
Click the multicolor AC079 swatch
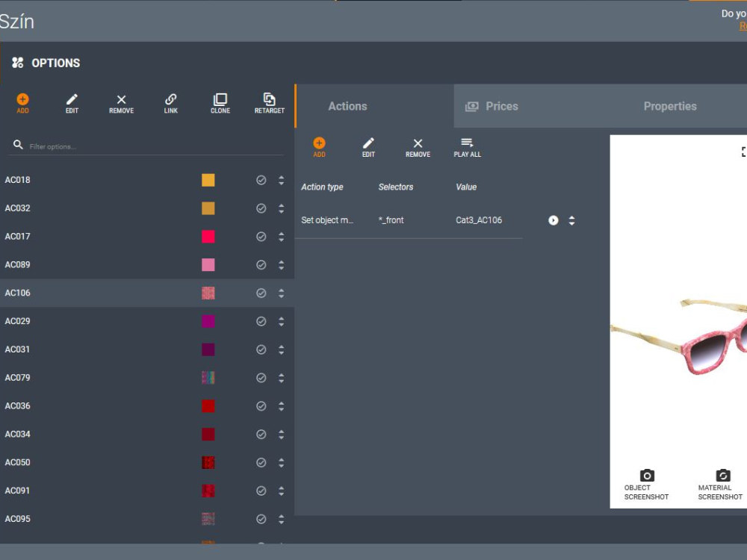(x=208, y=378)
